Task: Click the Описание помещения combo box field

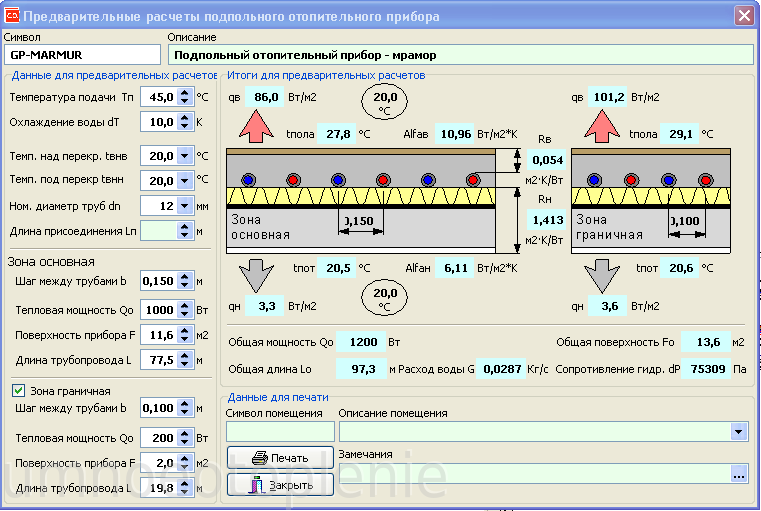Action: [x=544, y=431]
